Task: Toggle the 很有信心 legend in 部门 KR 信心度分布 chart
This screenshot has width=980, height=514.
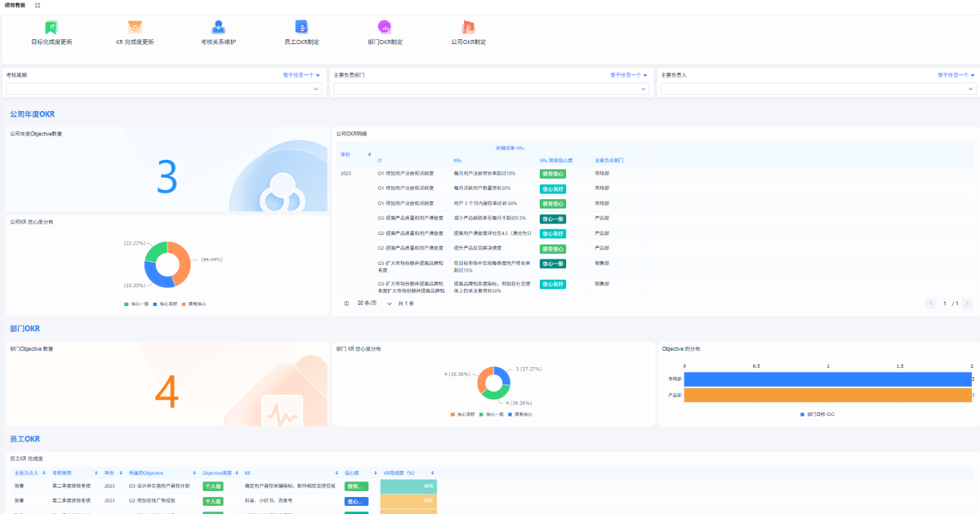Action: tap(519, 414)
